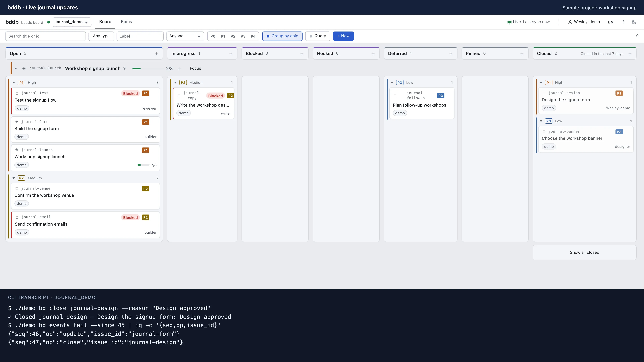Screen dimensions: 644x362
Task: Add issue with plus in Blocked column
Action: click(x=302, y=54)
